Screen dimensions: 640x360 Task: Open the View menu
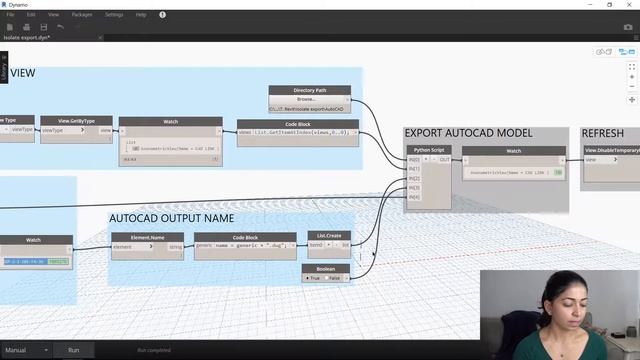[x=53, y=15]
